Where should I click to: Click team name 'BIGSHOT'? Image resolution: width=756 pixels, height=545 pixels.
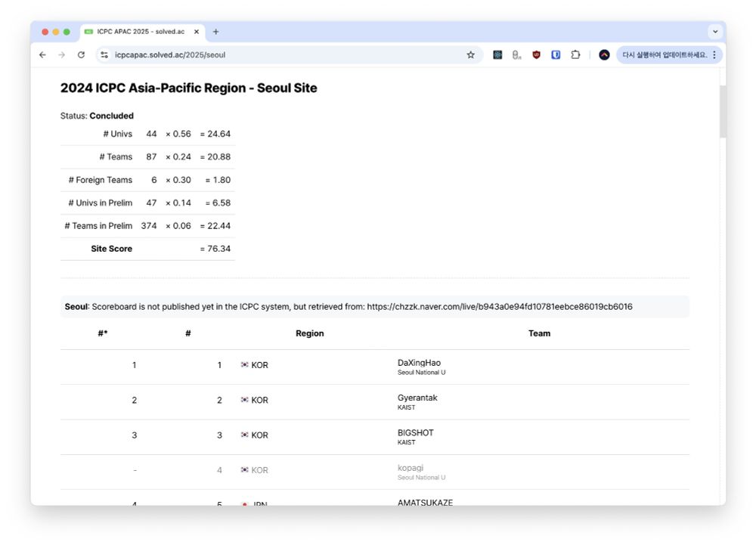416,432
